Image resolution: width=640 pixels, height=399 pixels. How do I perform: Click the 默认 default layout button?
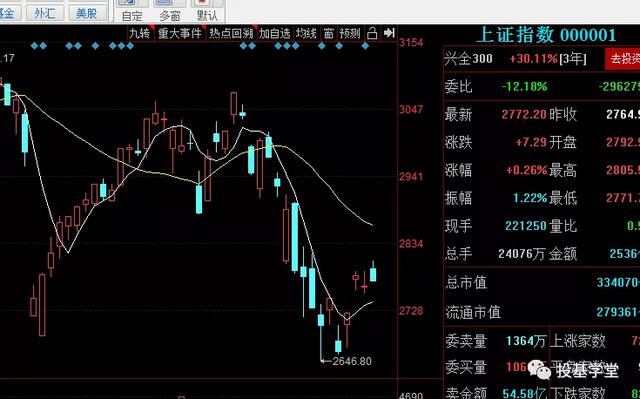[x=207, y=10]
